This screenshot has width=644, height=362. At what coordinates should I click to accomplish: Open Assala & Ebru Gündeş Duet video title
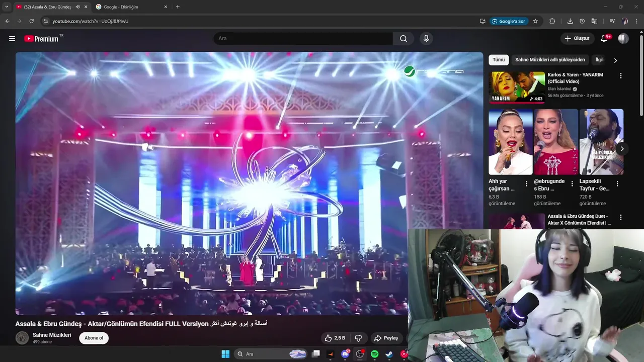579,219
